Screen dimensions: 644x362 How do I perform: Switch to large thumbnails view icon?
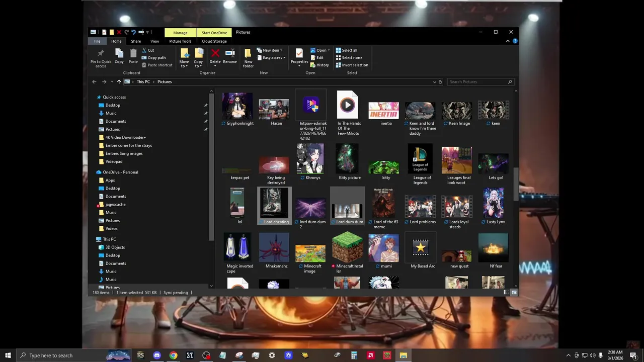pos(514,292)
